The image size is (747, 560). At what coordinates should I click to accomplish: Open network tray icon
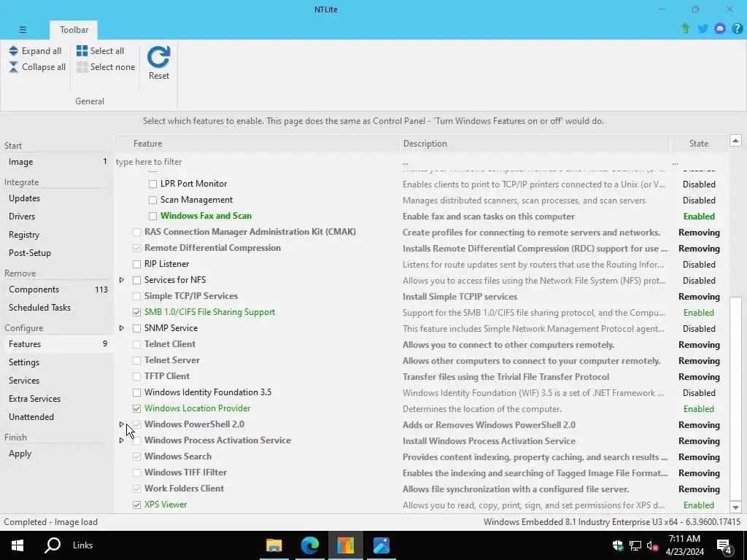pos(635,545)
